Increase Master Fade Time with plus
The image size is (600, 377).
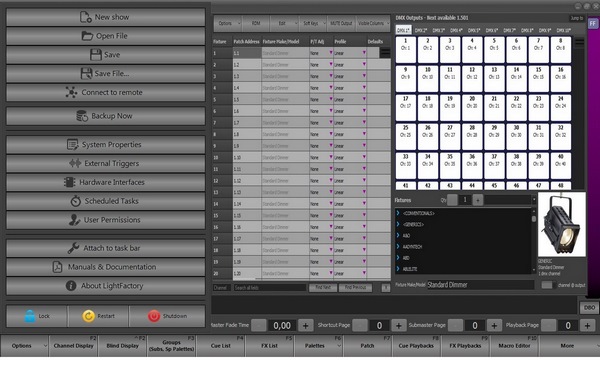(305, 326)
